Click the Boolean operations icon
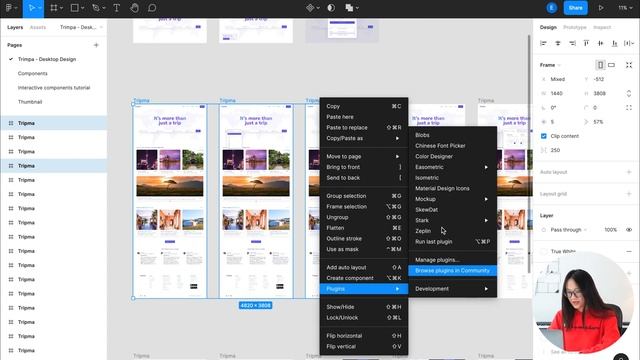The image size is (640, 360). pos(349,8)
